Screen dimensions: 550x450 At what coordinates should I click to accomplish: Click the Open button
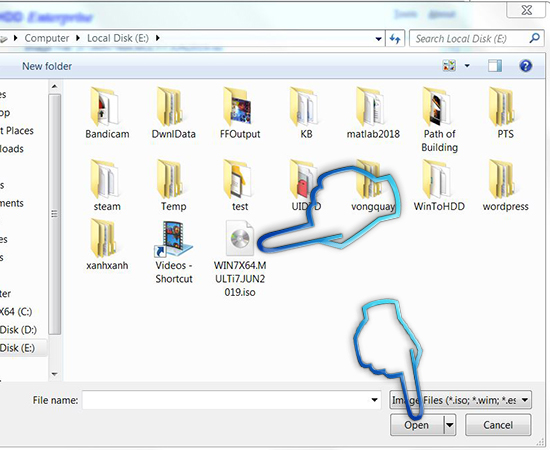coord(417,425)
